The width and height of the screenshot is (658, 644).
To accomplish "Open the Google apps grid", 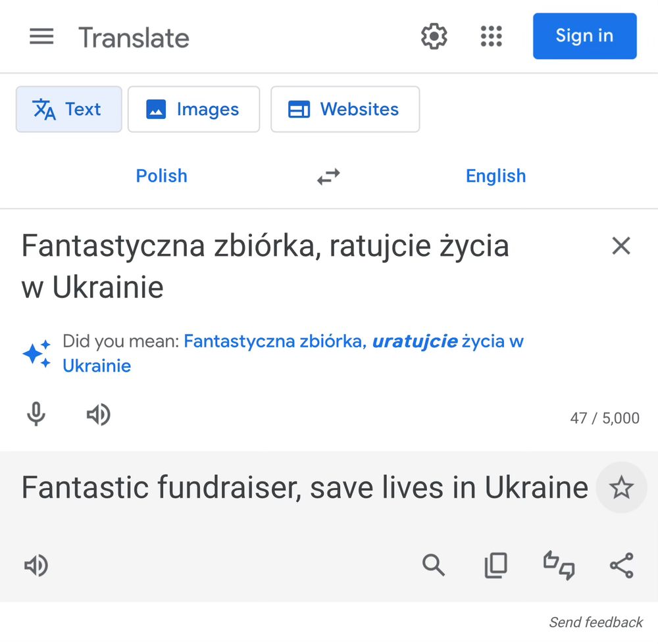I will pos(491,36).
